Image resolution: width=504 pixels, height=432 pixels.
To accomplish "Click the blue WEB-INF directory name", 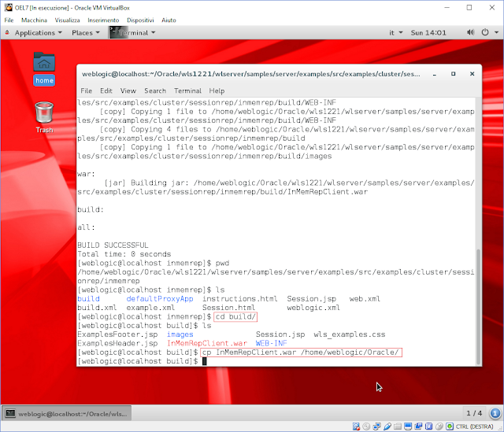I will [271, 343].
